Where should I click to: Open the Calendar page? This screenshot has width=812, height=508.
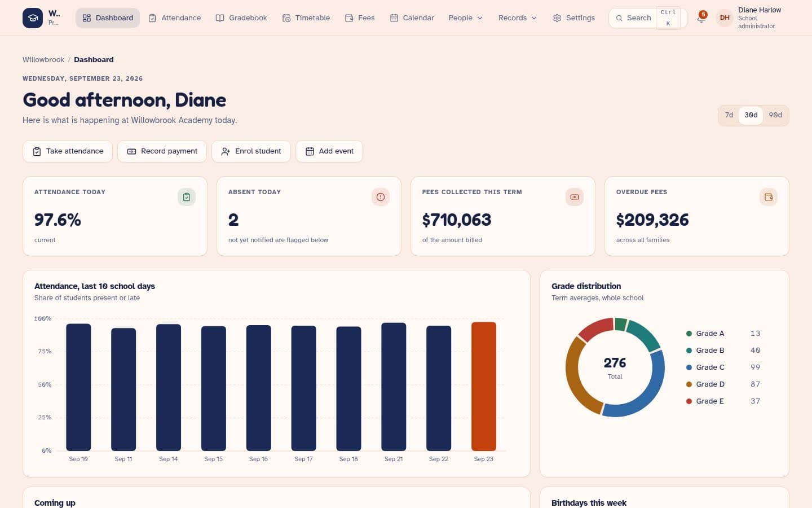pyautogui.click(x=412, y=18)
